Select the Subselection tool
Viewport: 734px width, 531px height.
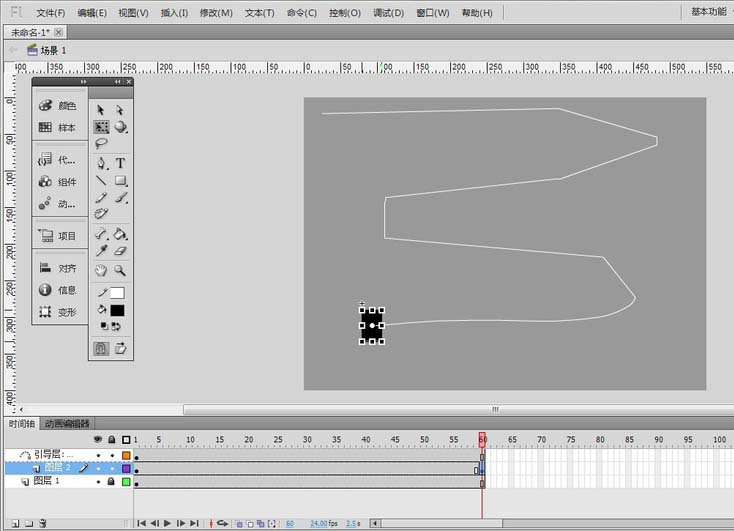click(x=120, y=110)
